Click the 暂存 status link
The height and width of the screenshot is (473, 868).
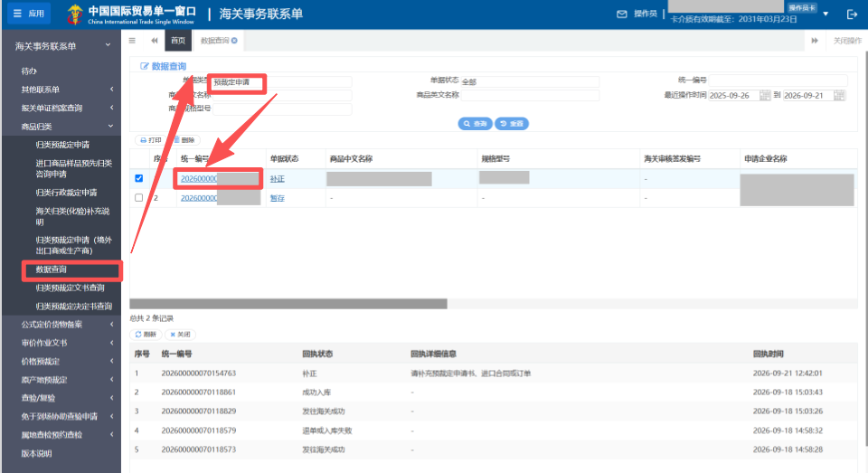coord(277,198)
